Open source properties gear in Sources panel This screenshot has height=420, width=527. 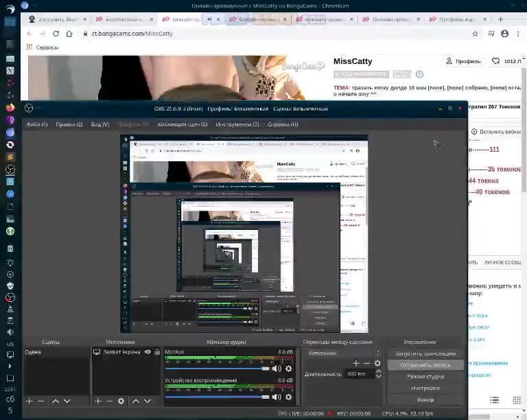[121, 401]
